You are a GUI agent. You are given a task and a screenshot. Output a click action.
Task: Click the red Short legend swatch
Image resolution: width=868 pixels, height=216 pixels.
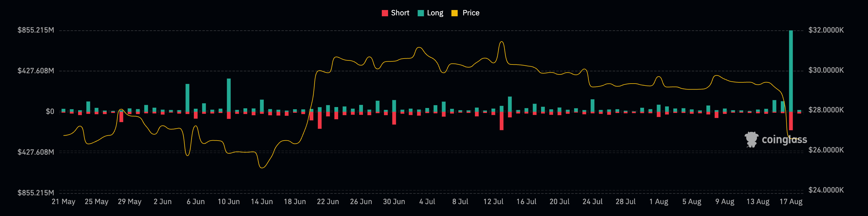point(385,13)
